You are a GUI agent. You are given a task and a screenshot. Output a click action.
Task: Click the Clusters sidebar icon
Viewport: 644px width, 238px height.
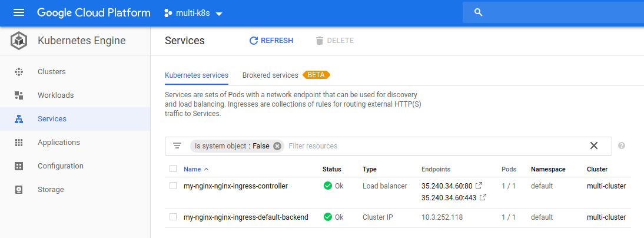pyautogui.click(x=19, y=71)
